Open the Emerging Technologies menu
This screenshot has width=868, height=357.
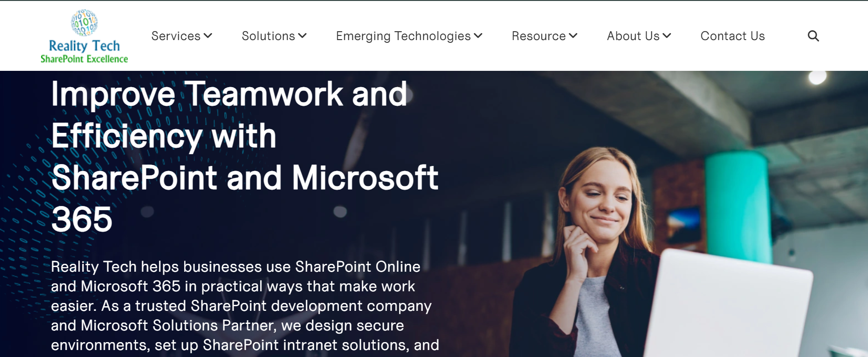tap(409, 36)
